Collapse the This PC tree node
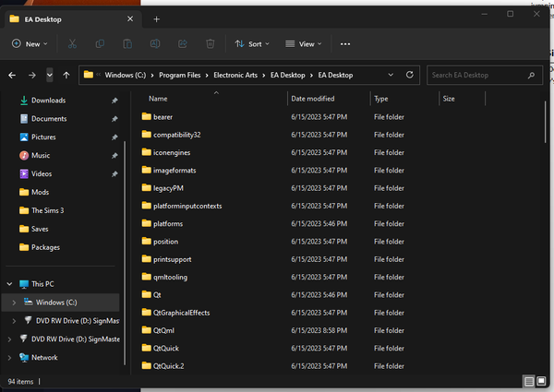The width and height of the screenshot is (554, 392). click(x=9, y=284)
